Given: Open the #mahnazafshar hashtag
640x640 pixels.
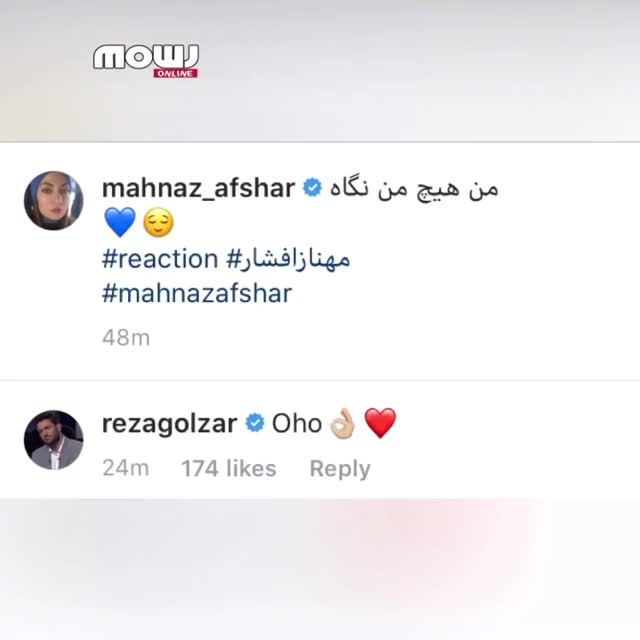Looking at the screenshot, I should coord(197,293).
